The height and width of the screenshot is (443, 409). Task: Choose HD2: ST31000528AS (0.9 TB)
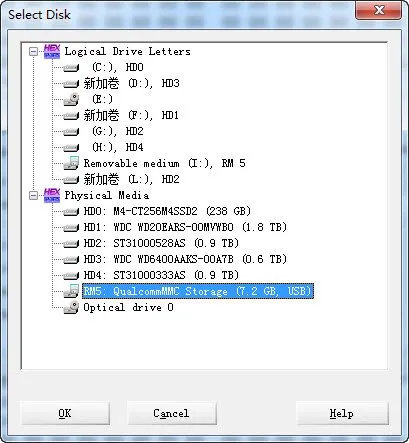pos(161,243)
